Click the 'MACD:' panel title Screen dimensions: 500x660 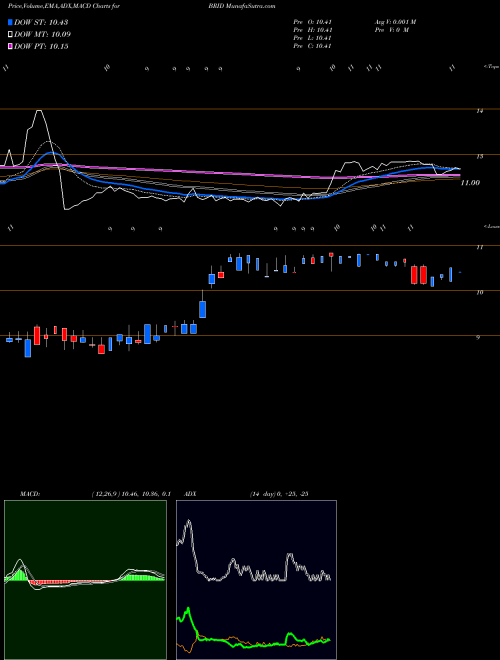[x=30, y=494]
